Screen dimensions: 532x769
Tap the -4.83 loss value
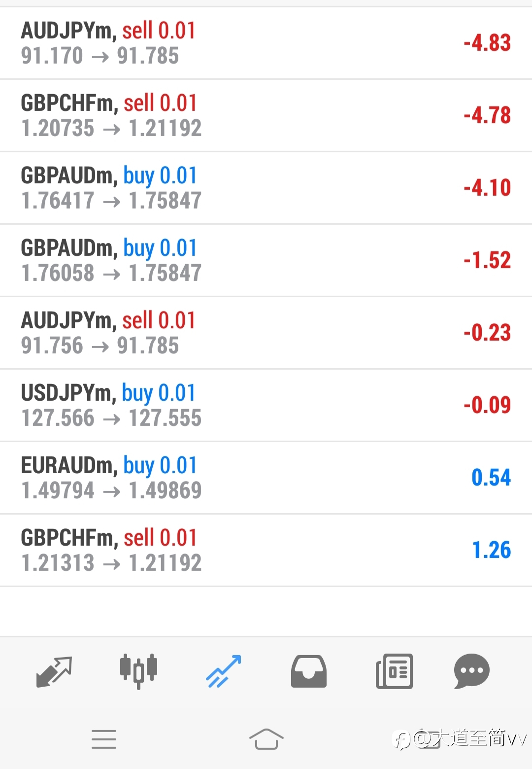(x=487, y=43)
